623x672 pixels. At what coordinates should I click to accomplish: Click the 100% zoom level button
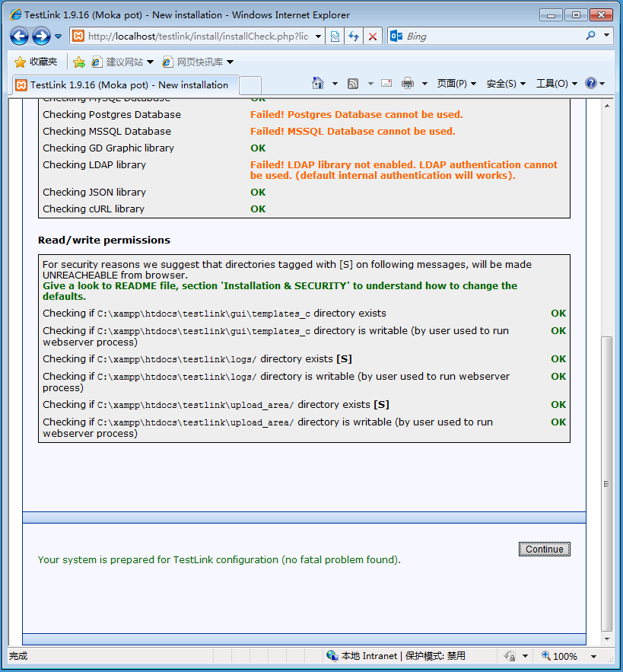(x=560, y=656)
